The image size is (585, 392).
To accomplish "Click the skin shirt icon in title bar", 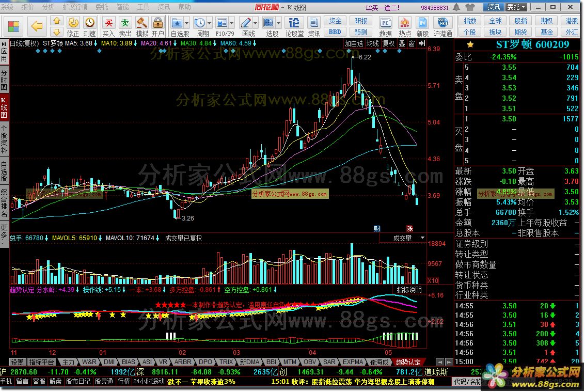I will pyautogui.click(x=470, y=7).
